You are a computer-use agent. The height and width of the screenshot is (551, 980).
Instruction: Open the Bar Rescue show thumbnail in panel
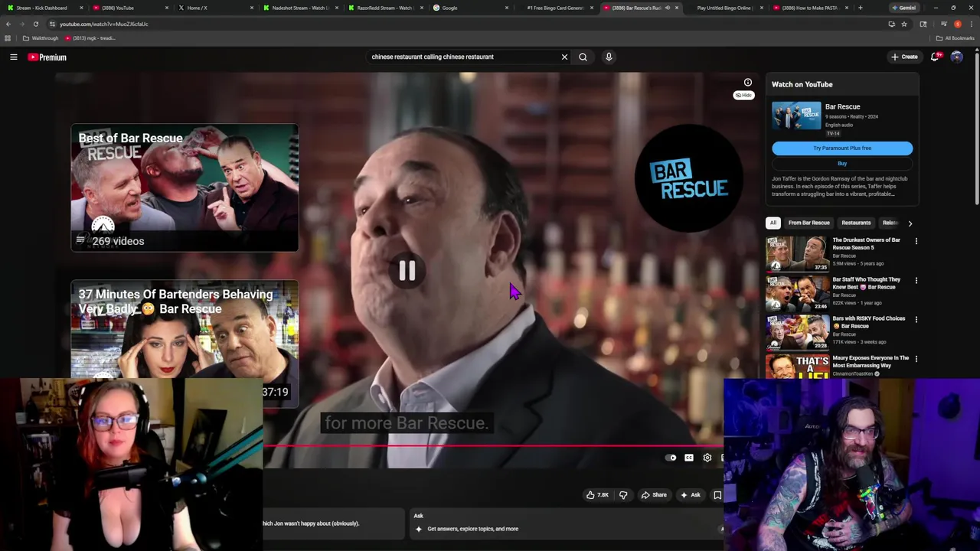click(796, 116)
